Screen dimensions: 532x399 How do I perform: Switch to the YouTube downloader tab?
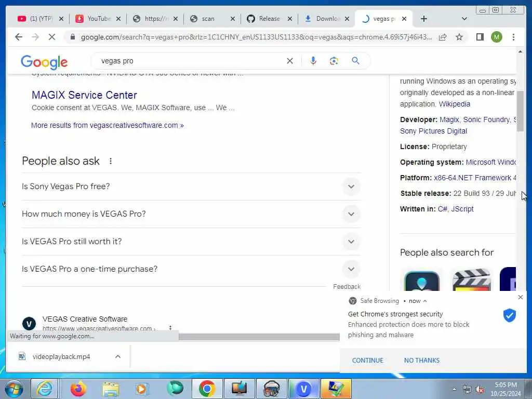pos(97,19)
